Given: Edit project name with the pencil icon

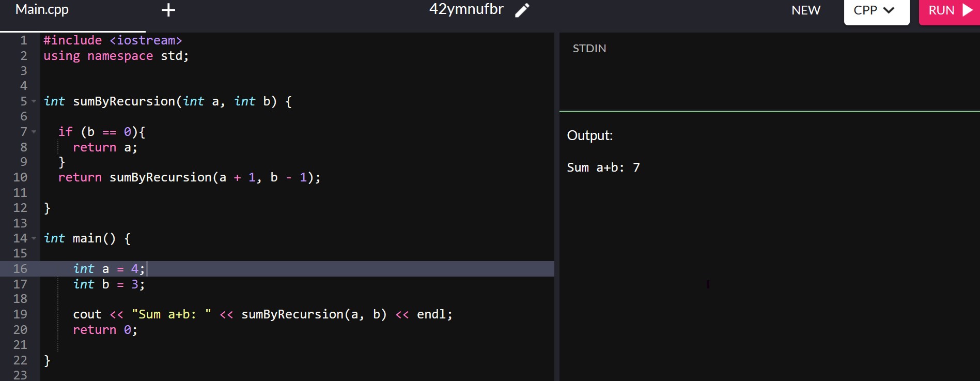Looking at the screenshot, I should [x=522, y=10].
